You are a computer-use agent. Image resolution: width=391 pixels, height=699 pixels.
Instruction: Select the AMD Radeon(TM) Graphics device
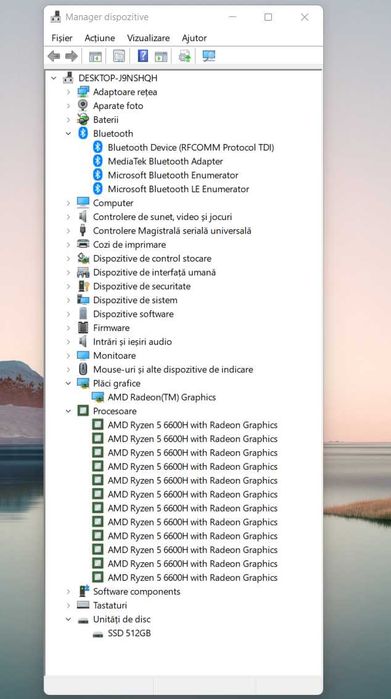pos(162,397)
